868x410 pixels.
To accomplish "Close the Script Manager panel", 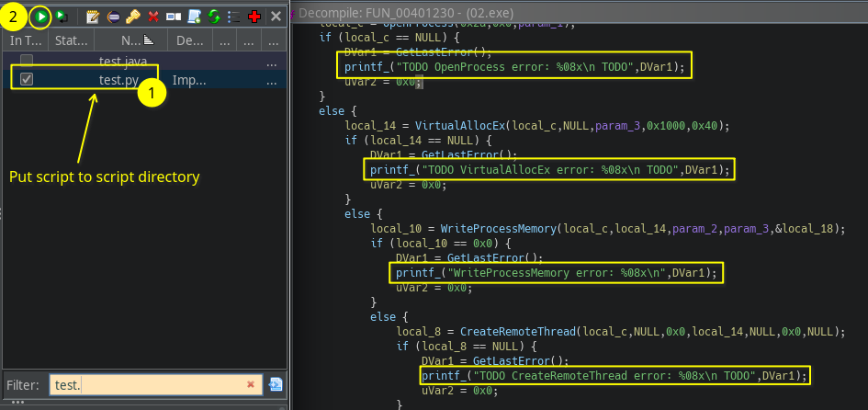I will [276, 17].
